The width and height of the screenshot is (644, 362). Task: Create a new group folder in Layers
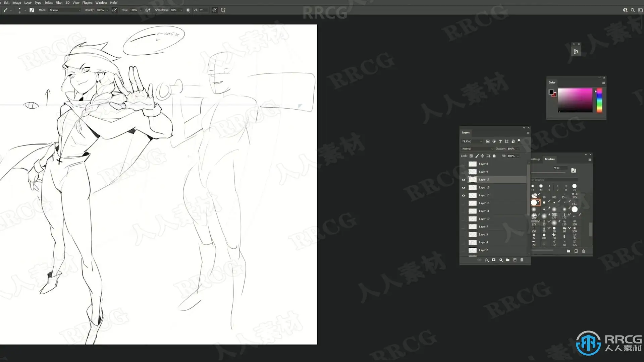508,260
